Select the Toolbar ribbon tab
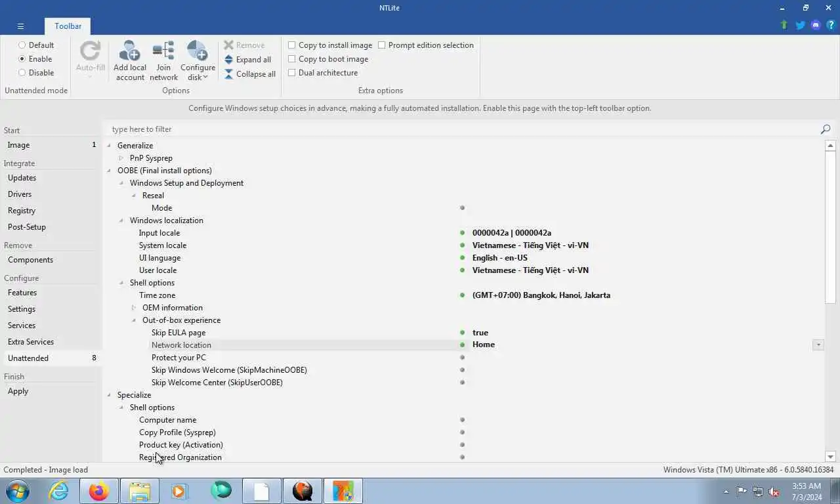This screenshot has height=504, width=840. pyautogui.click(x=68, y=26)
